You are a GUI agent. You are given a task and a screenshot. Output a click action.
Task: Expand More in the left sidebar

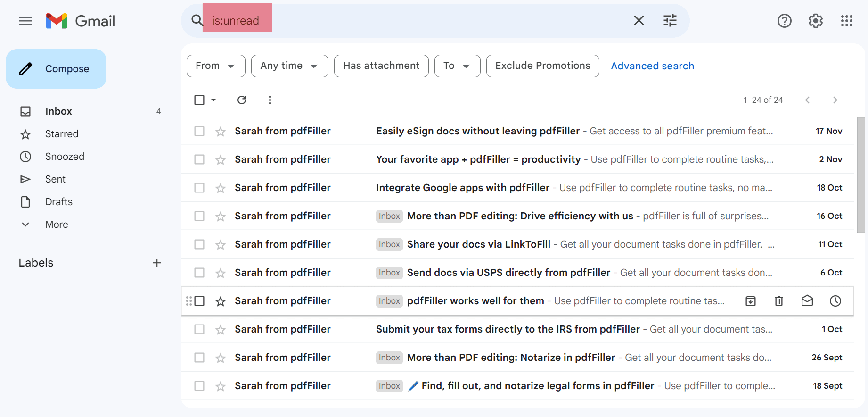[57, 225]
